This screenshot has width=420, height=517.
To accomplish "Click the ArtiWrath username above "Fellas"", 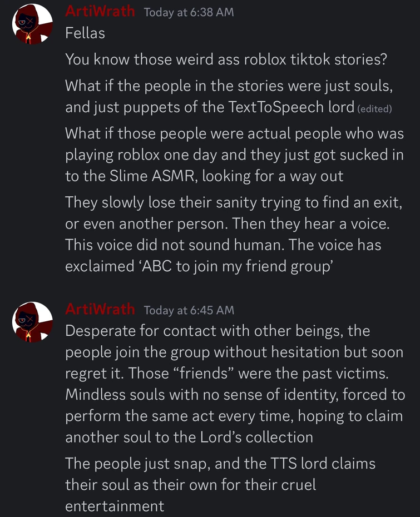I will 100,11.
